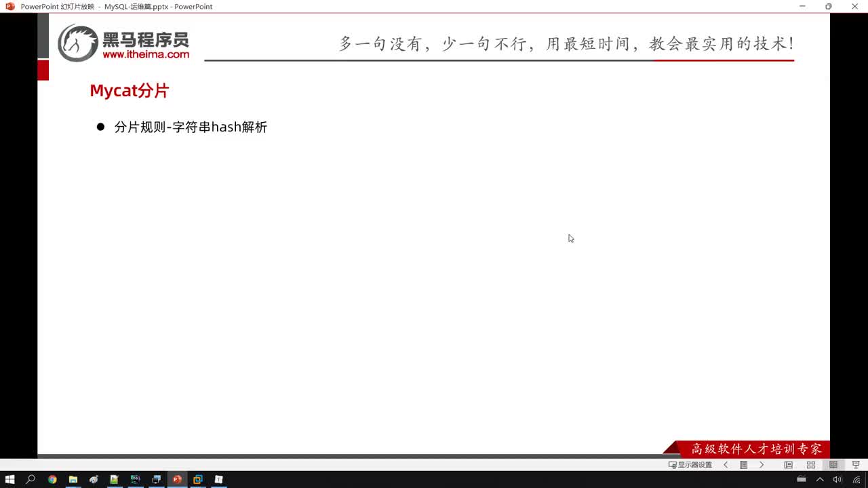Open the Typora app in taskbar
The width and height of the screenshot is (868, 488).
pos(218,479)
